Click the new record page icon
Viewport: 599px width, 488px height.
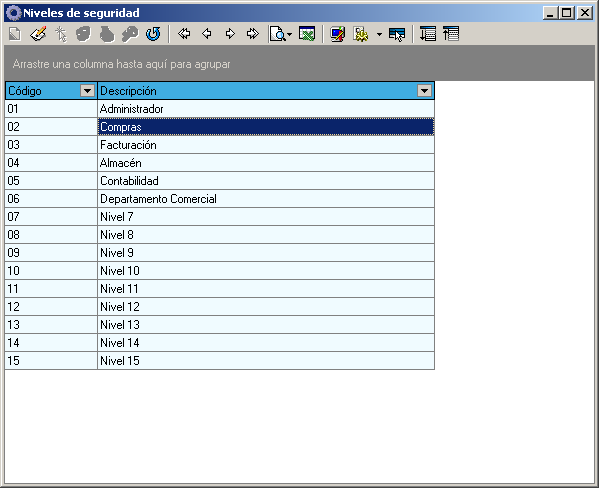point(15,34)
